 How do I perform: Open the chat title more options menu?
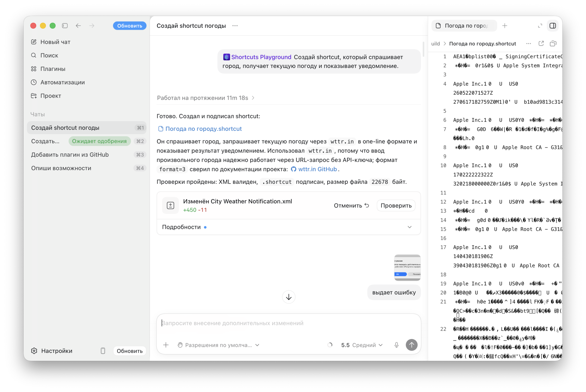point(235,26)
